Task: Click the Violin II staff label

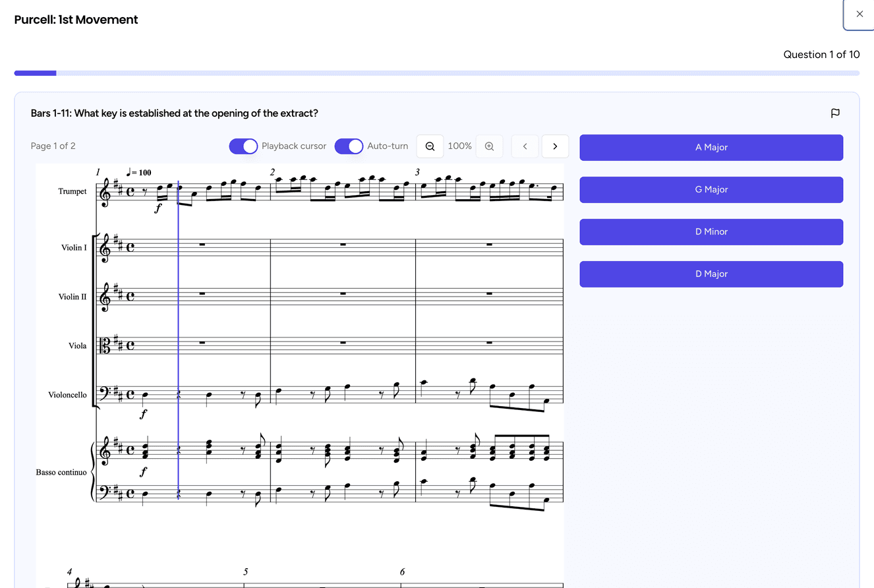Action: point(73,297)
